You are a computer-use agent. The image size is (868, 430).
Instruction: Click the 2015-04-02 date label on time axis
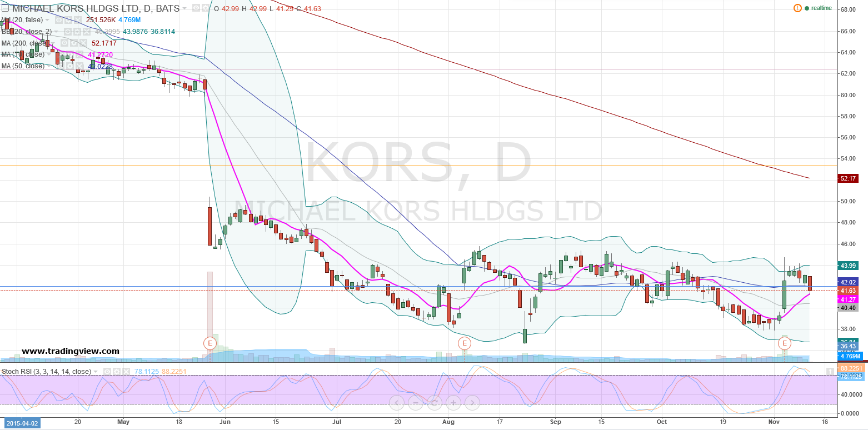tap(22, 423)
